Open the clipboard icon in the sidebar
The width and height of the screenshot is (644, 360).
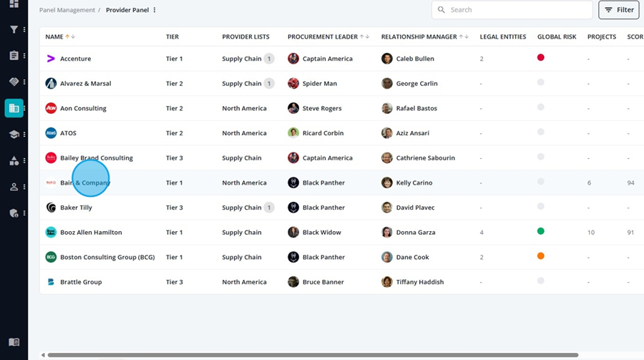pos(14,56)
